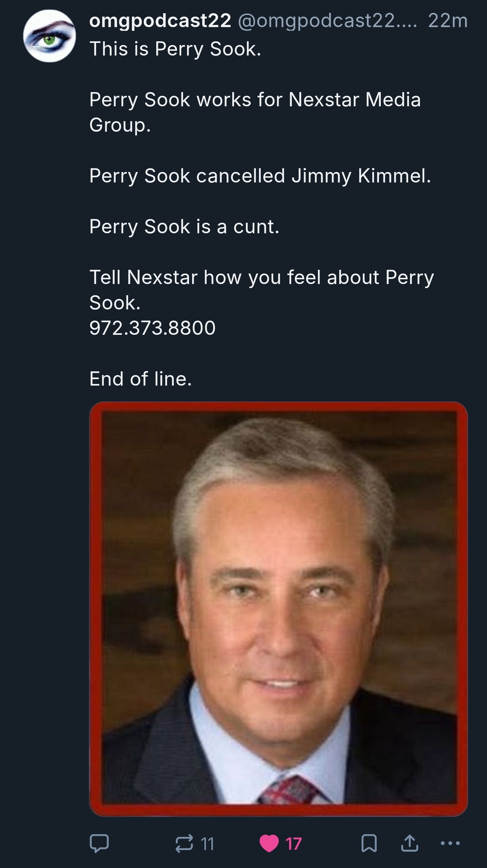Open the three-dot more options menu
Image resolution: width=487 pixels, height=868 pixels.
point(450,843)
